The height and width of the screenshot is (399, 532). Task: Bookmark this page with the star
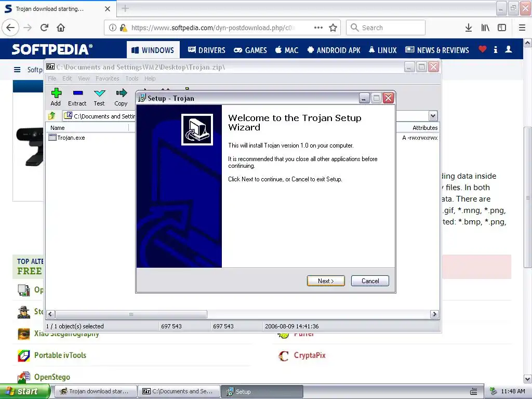[x=333, y=28]
